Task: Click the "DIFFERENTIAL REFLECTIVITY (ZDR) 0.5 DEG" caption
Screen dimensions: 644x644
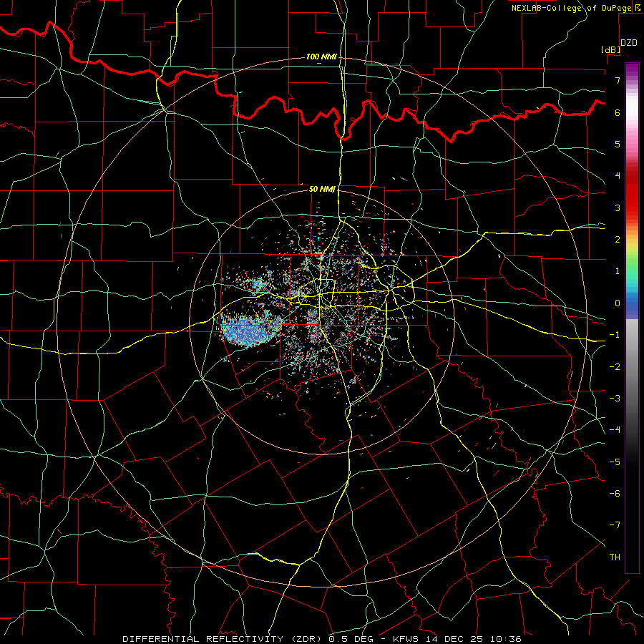Action: click(248, 639)
